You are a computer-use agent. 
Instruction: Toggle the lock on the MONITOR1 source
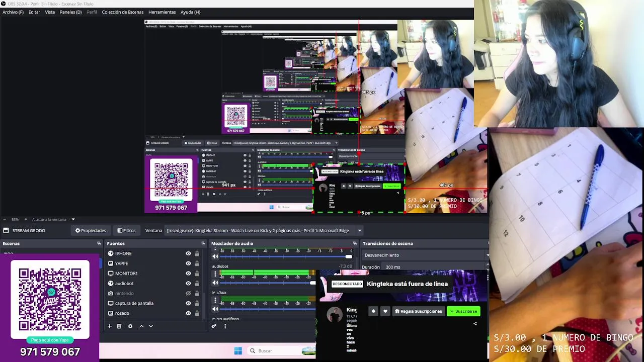[197, 274]
